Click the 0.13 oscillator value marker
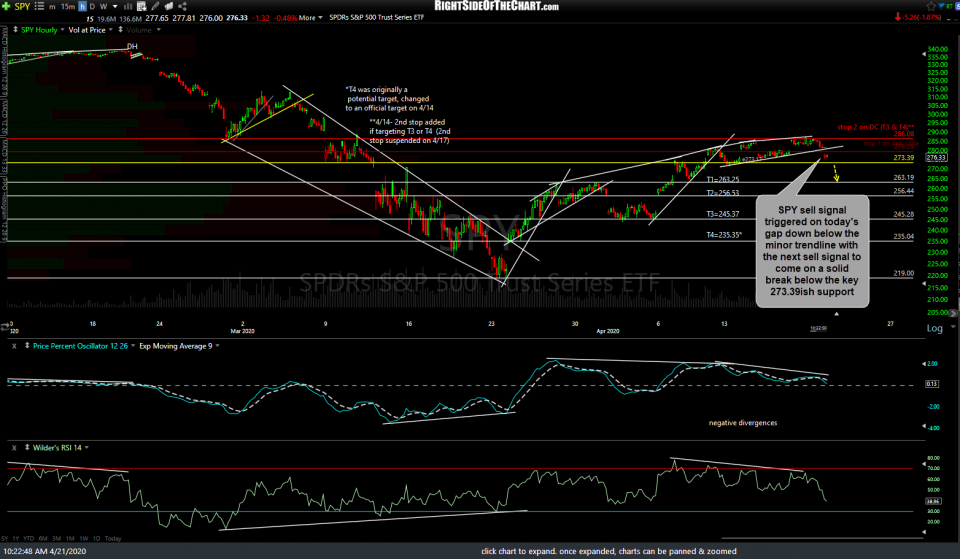This screenshot has width=960, height=559. [x=932, y=384]
